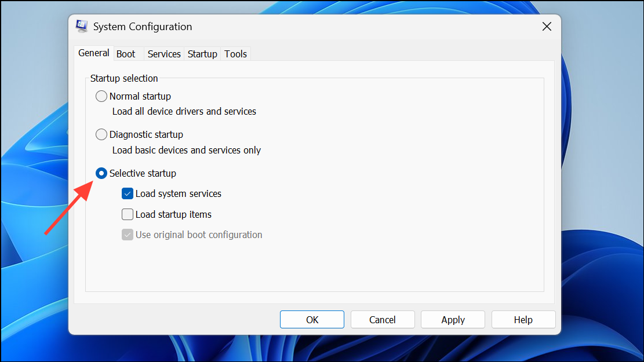Click the System Configuration title bar text
This screenshot has width=644, height=362.
(x=143, y=27)
